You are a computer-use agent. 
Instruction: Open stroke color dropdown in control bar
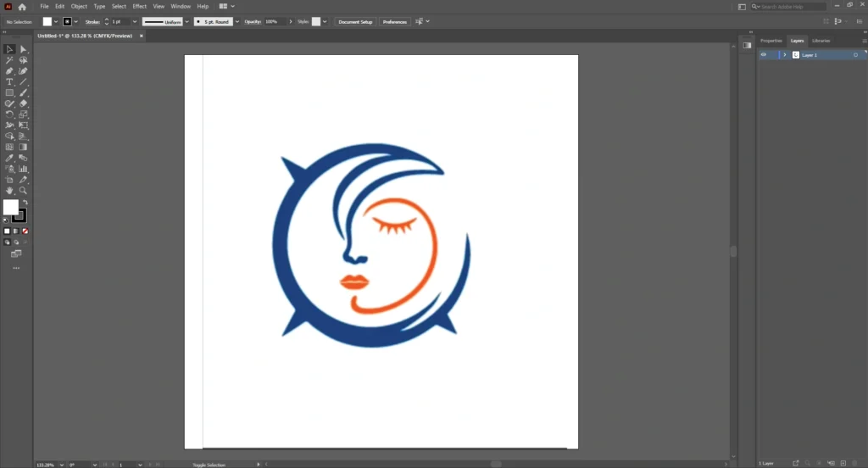pos(75,21)
